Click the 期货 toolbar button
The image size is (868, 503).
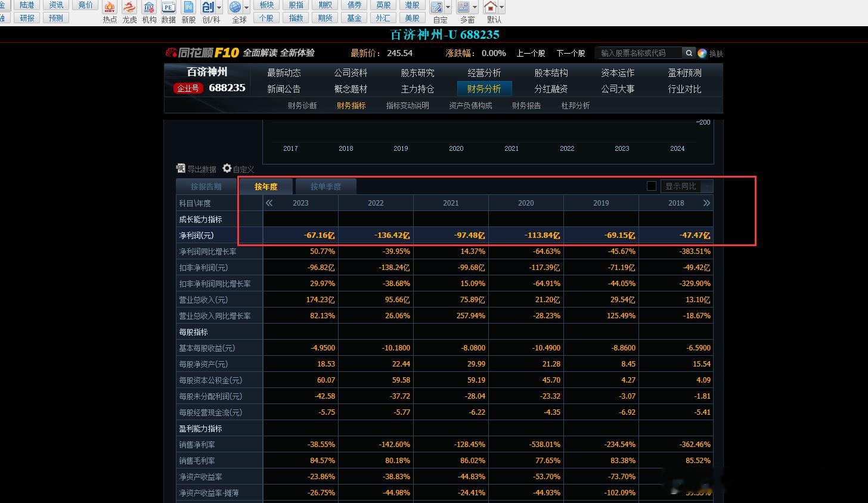(325, 18)
